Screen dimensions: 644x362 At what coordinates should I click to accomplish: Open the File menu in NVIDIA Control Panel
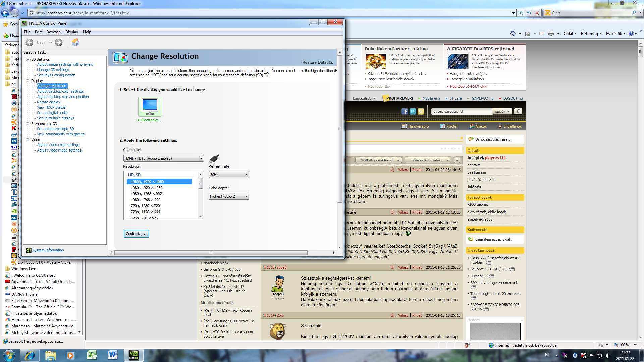[x=27, y=32]
